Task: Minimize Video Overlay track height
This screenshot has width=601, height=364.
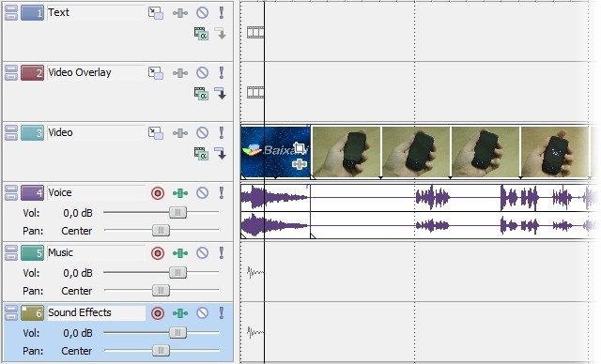Action: click(x=11, y=69)
